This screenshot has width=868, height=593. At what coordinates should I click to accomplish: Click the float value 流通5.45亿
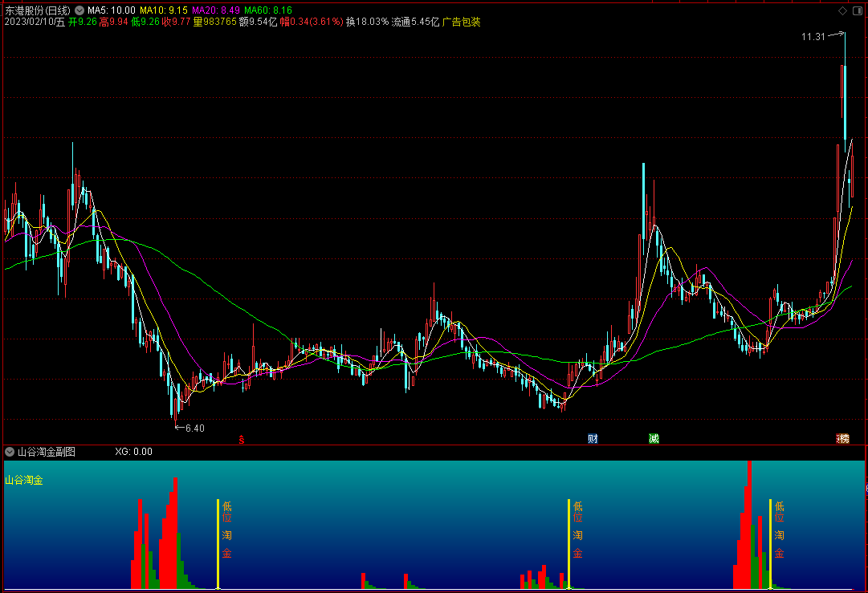click(415, 22)
